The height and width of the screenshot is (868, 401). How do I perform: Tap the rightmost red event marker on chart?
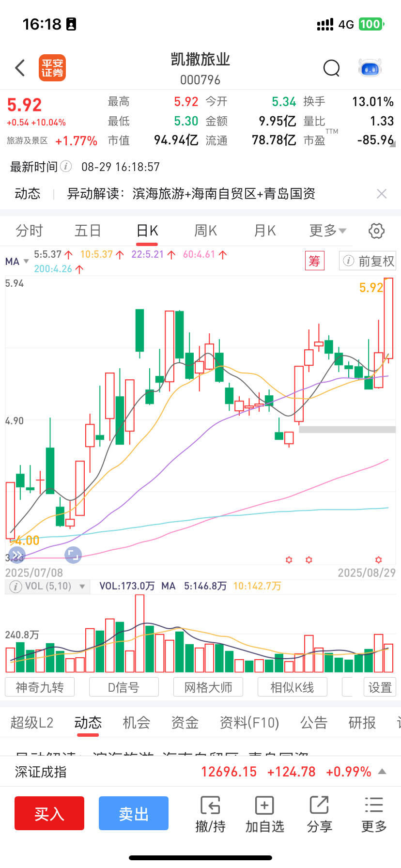tap(379, 560)
